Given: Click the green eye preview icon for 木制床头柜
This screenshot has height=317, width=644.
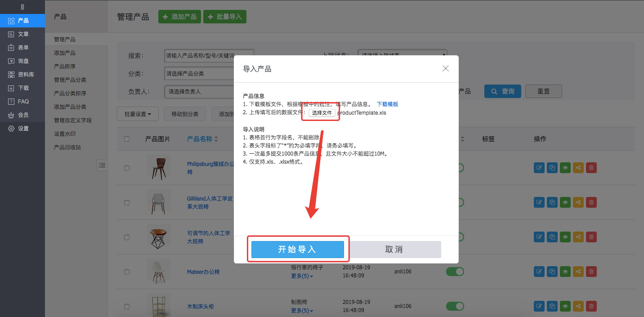Looking at the screenshot, I should tap(565, 307).
